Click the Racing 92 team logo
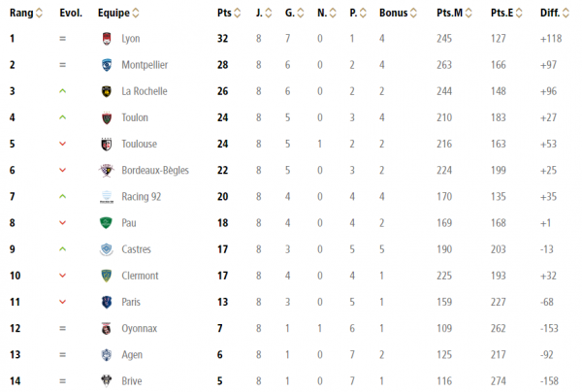This screenshot has height=392, width=582. click(x=107, y=197)
